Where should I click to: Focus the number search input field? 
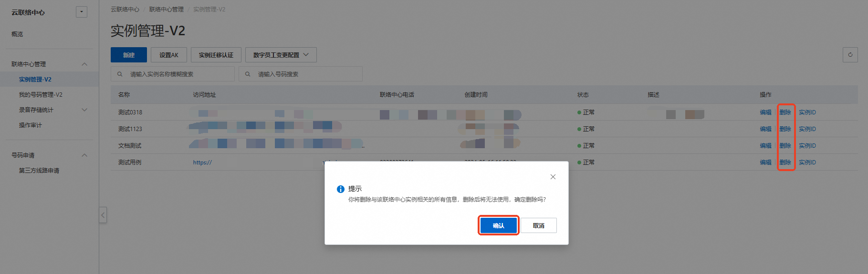(301, 74)
